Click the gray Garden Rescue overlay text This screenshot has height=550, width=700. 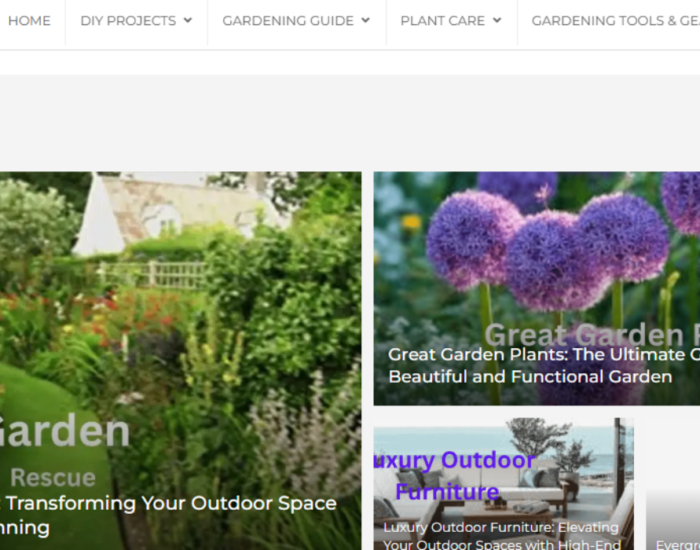click(65, 451)
